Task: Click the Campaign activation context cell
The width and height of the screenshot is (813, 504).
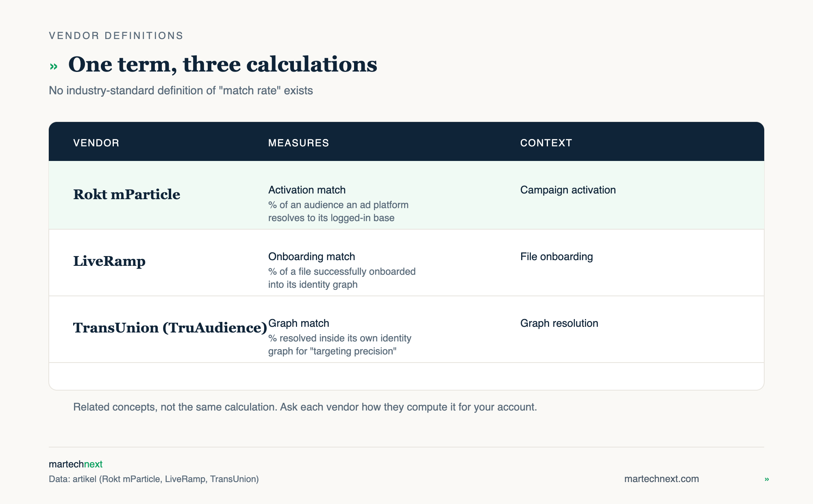Action: point(568,190)
